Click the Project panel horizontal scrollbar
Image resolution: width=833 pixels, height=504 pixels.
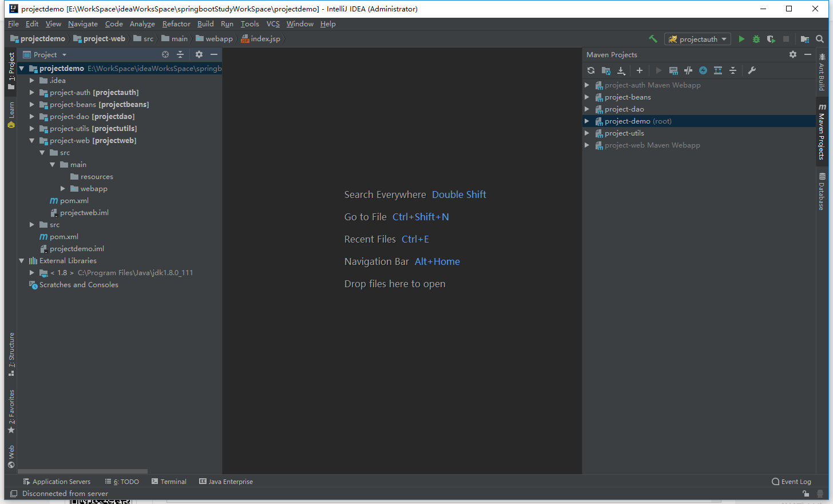pos(83,471)
